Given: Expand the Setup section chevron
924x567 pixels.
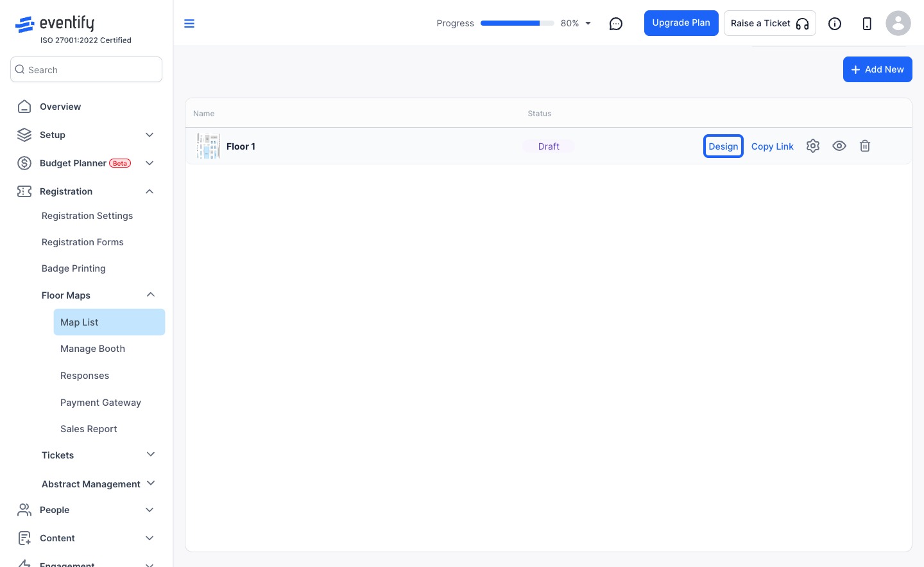Looking at the screenshot, I should click(x=150, y=135).
